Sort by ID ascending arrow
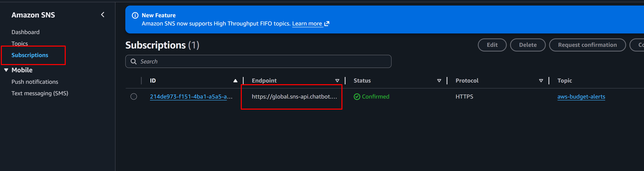Screen dimensions: 644x171 point(235,81)
